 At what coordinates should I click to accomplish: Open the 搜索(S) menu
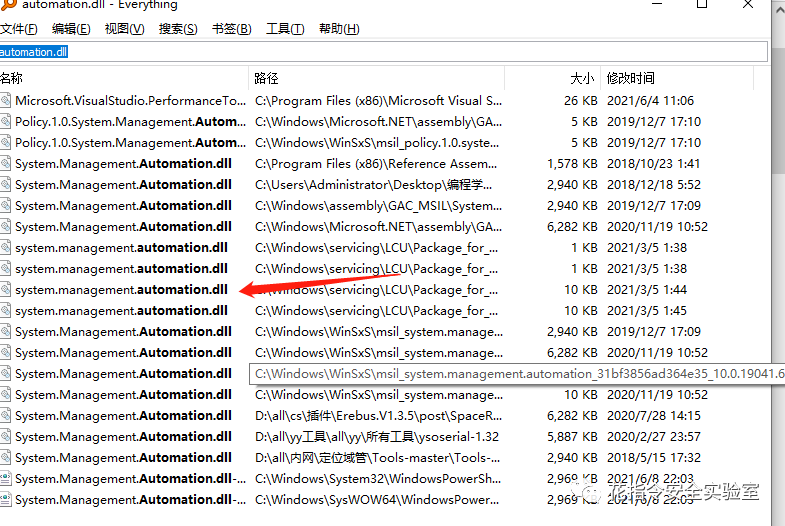pyautogui.click(x=178, y=29)
